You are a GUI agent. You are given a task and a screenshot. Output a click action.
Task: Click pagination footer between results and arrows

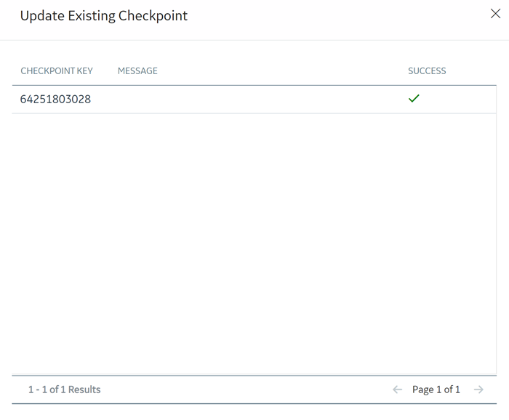pos(246,389)
